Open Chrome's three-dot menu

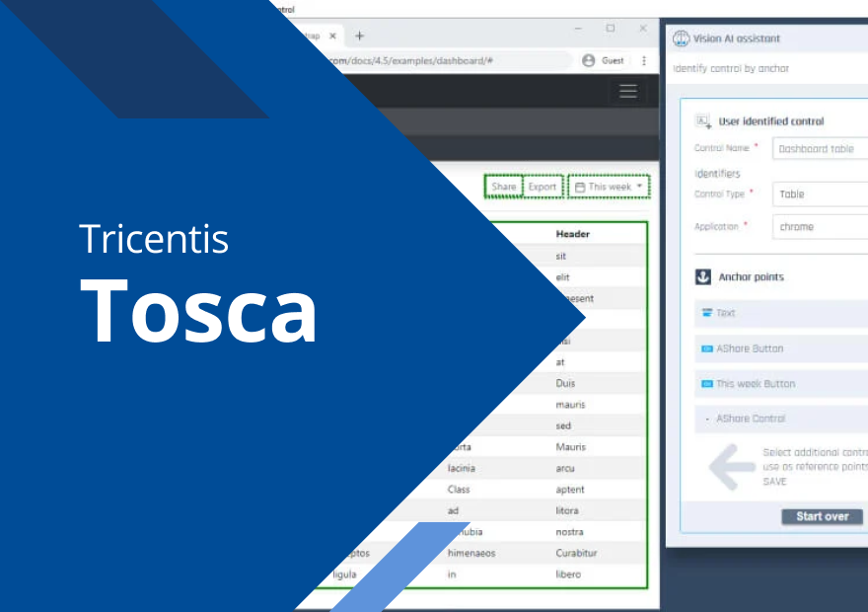click(644, 60)
